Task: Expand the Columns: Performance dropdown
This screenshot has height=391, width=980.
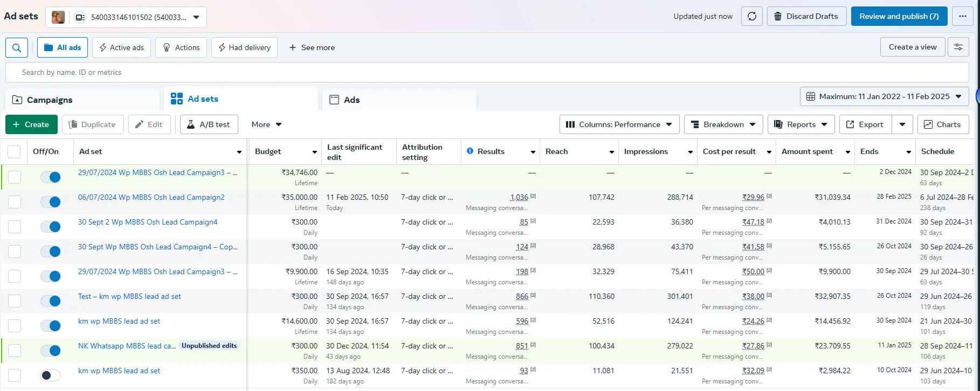Action: tap(619, 124)
